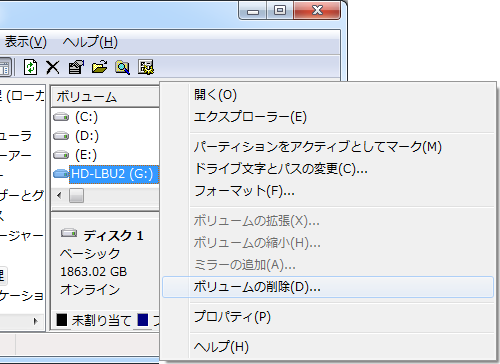500x364 pixels.
Task: Click the open folder toolbar icon
Action: coord(99,67)
